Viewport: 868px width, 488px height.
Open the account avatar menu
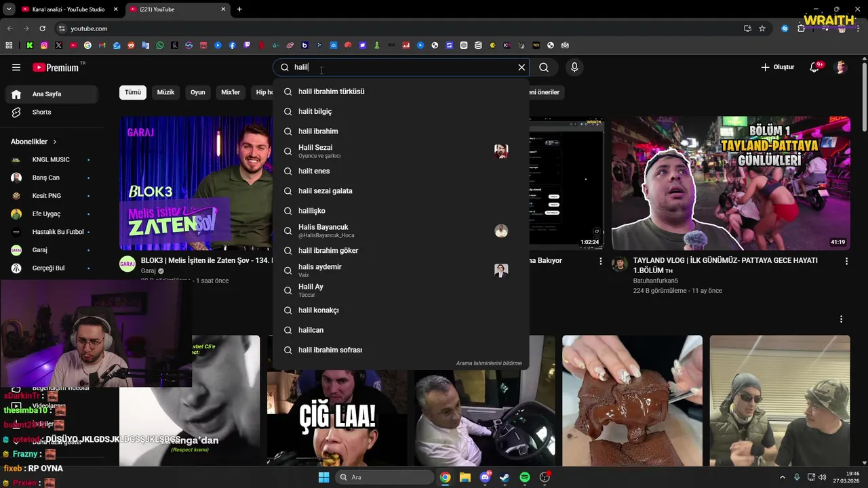click(x=841, y=67)
